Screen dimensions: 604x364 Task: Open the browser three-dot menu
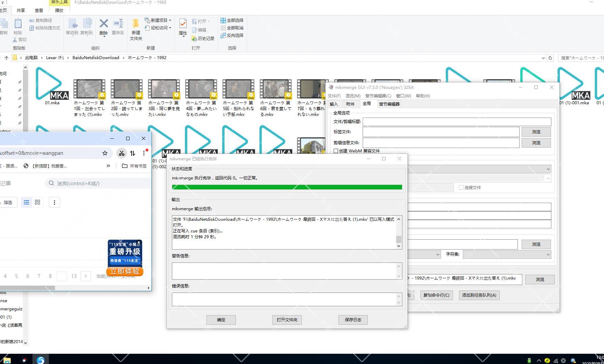coord(144,153)
